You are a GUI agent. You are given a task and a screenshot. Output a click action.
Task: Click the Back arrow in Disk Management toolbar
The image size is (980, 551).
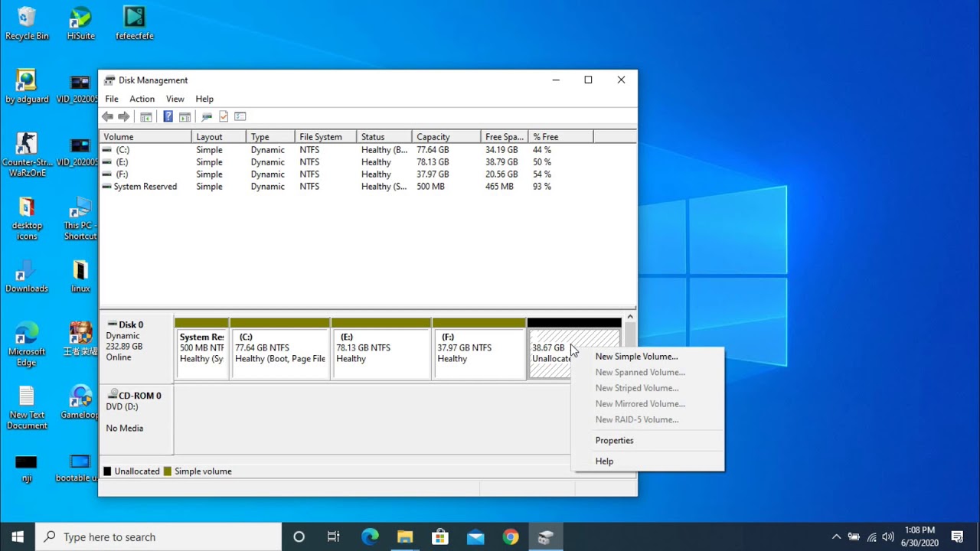pos(108,116)
